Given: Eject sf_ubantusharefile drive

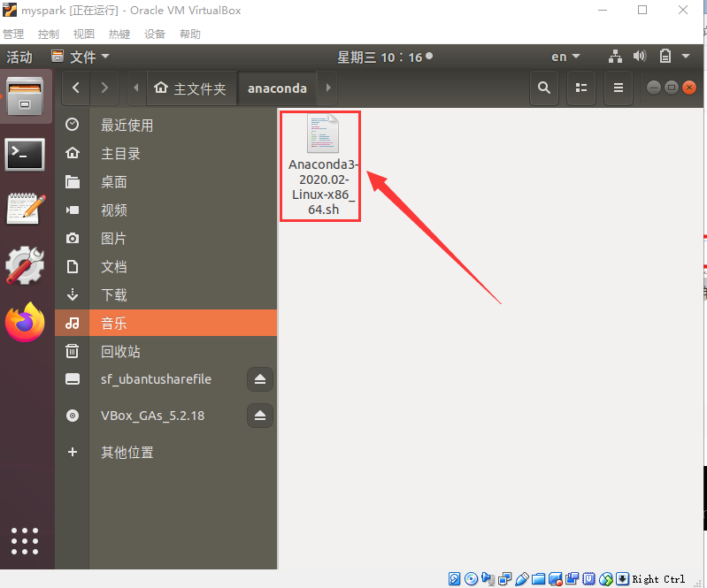Looking at the screenshot, I should (x=260, y=379).
